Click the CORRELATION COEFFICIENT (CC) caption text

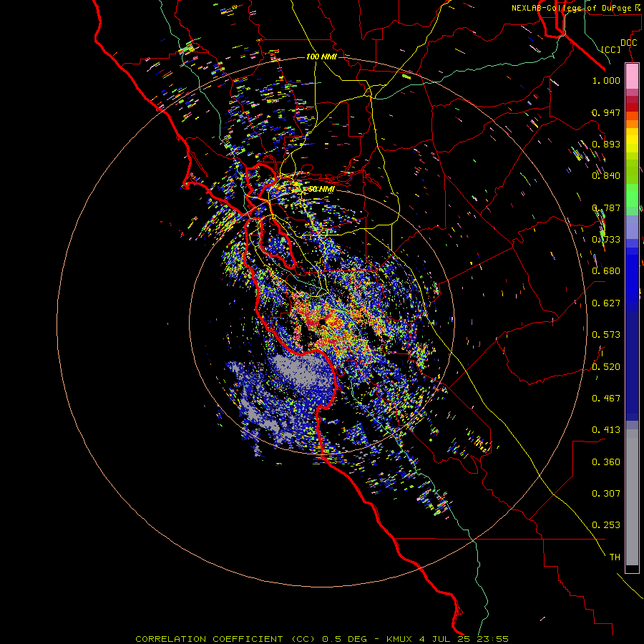225,639
